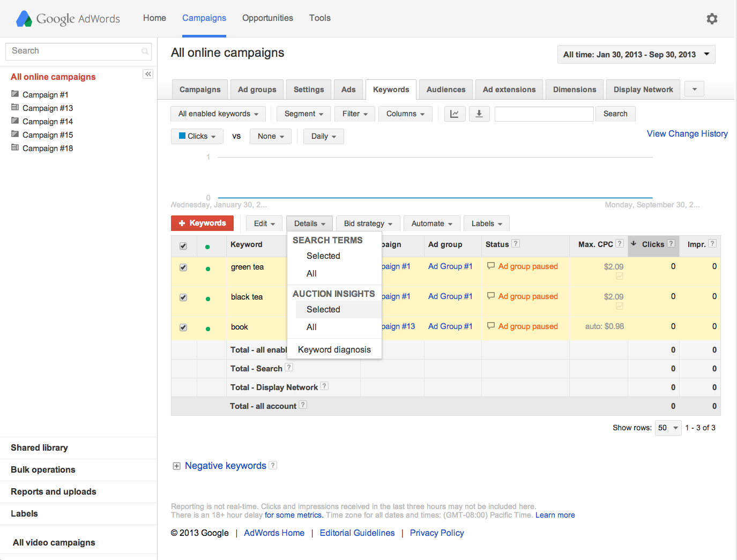Open the Show rows dropdown

pos(668,428)
